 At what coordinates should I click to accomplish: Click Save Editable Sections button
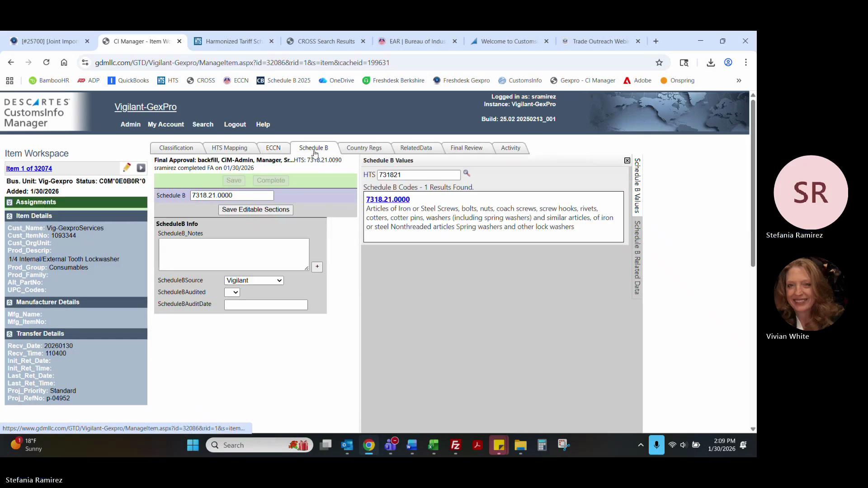(x=255, y=210)
